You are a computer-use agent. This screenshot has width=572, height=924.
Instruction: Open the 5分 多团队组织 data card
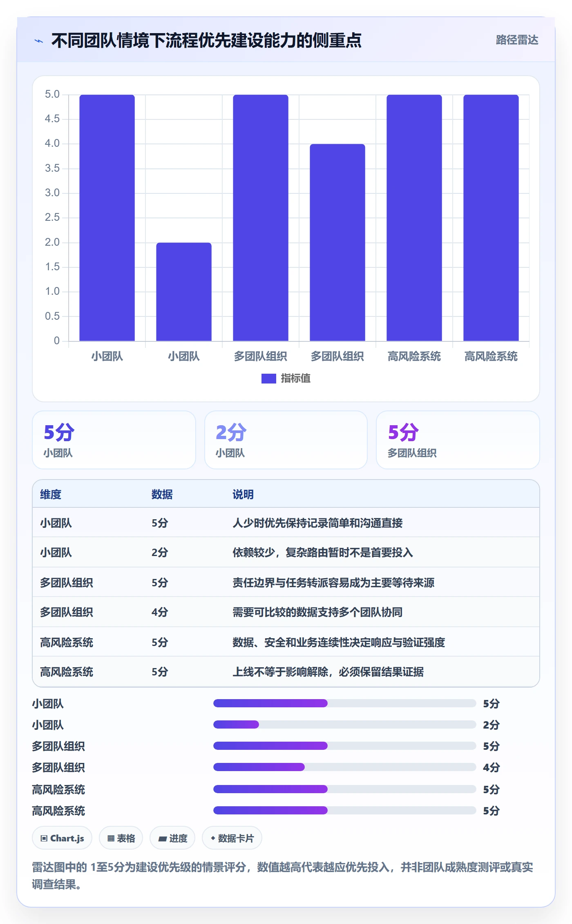pos(458,440)
